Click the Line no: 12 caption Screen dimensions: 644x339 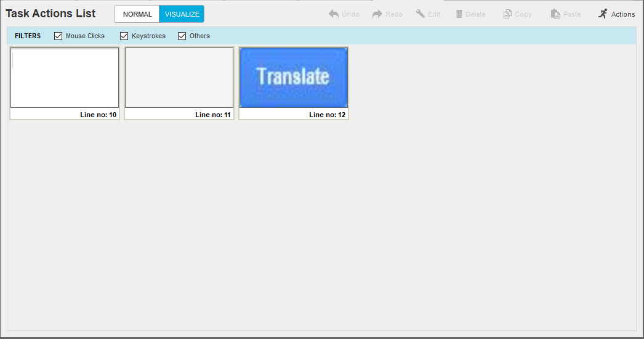tap(328, 115)
